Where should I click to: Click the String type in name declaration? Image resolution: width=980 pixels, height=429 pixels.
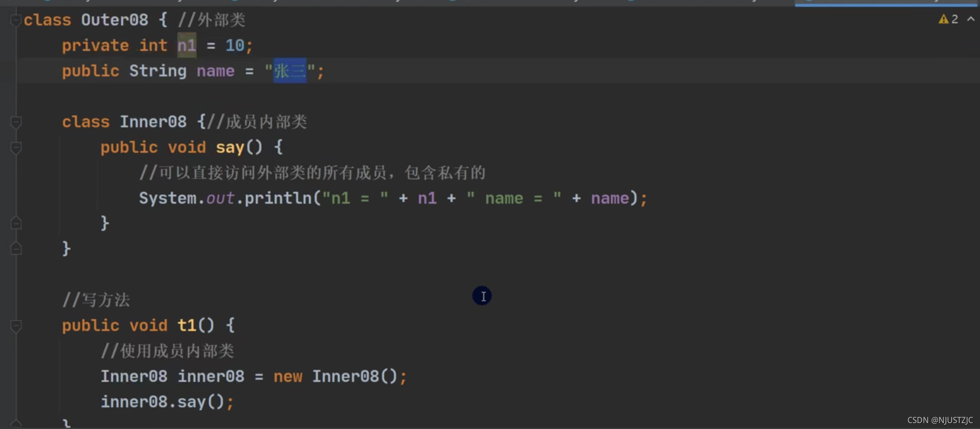coord(158,71)
